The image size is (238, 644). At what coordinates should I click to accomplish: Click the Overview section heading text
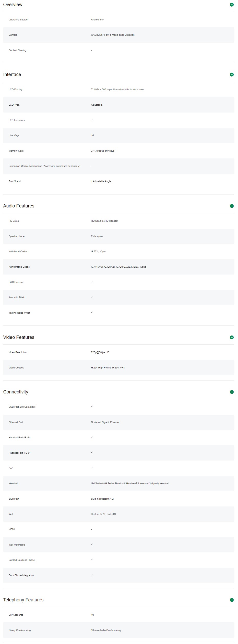point(13,5)
